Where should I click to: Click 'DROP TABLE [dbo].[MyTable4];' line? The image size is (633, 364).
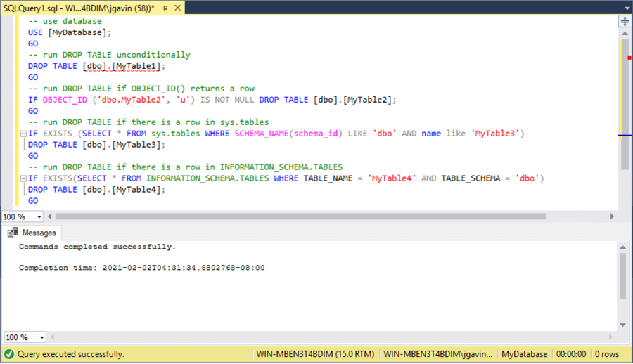96,190
